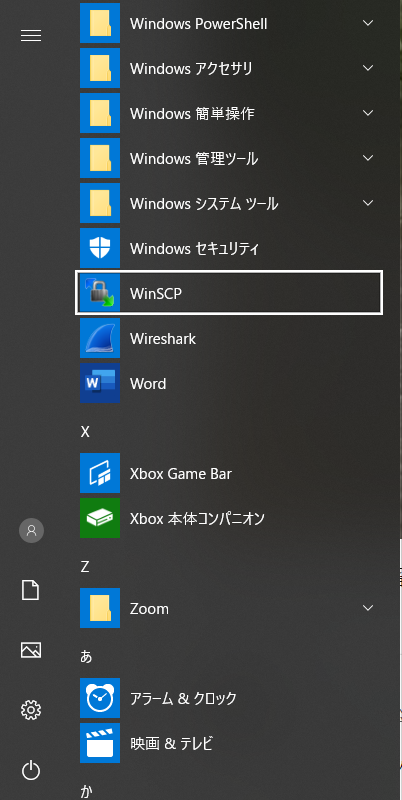The width and height of the screenshot is (402, 800).
Task: Jump via the X letter header
Action: coord(85,432)
